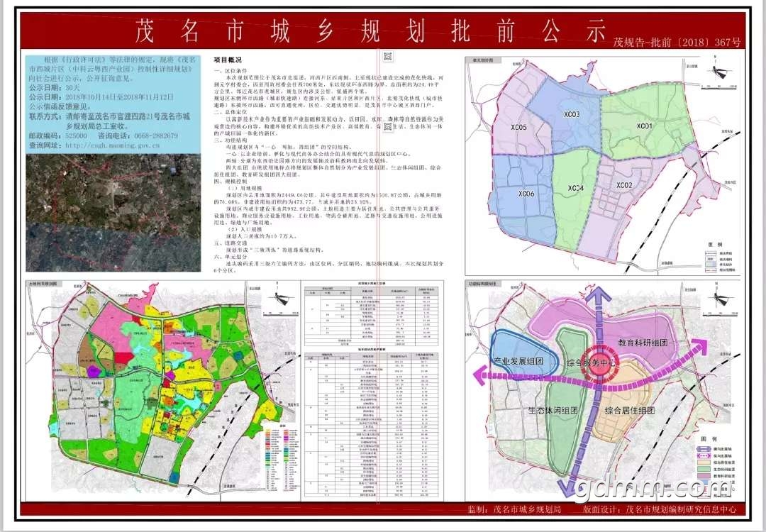This screenshot has height=532, width=766.
Task: Click the small frame icon inside 总体定位 paragraph
Action: [389, 127]
